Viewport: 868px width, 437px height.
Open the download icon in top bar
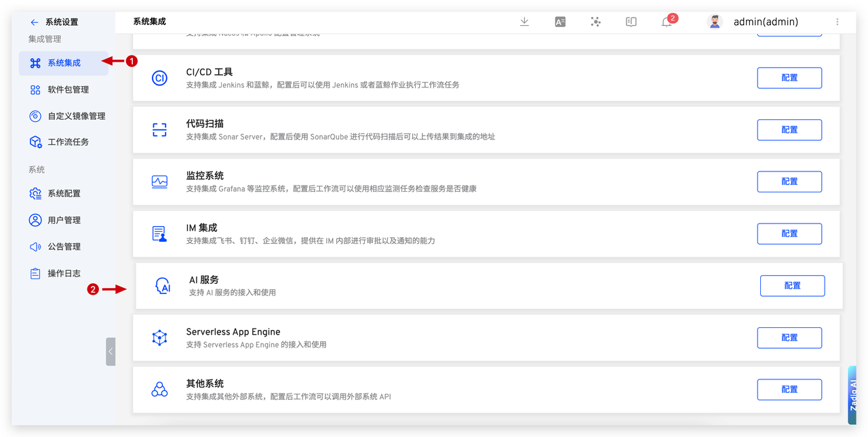[x=524, y=22]
